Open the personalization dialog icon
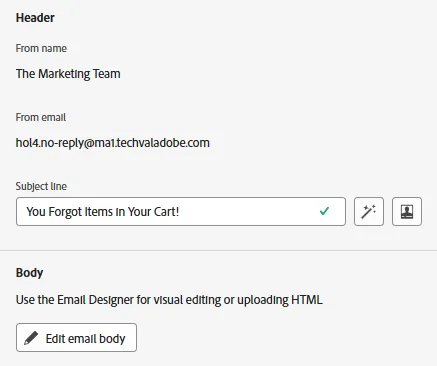 (407, 211)
